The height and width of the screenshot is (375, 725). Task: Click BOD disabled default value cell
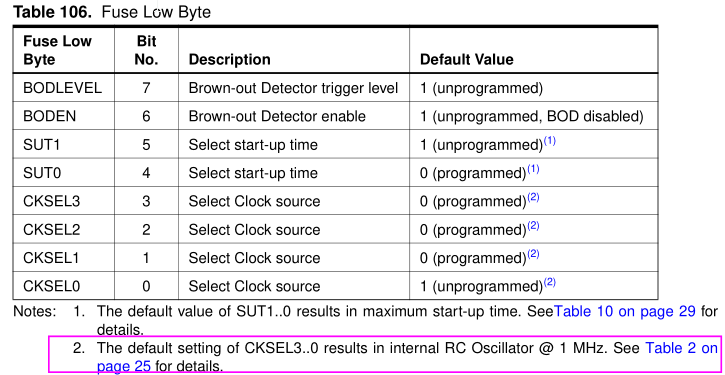tap(532, 116)
